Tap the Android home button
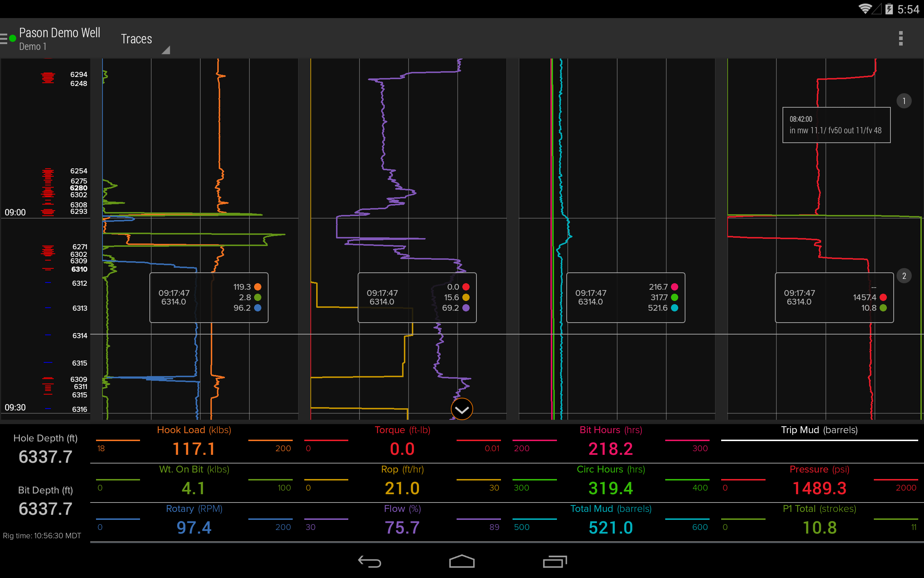The width and height of the screenshot is (924, 578). (462, 561)
